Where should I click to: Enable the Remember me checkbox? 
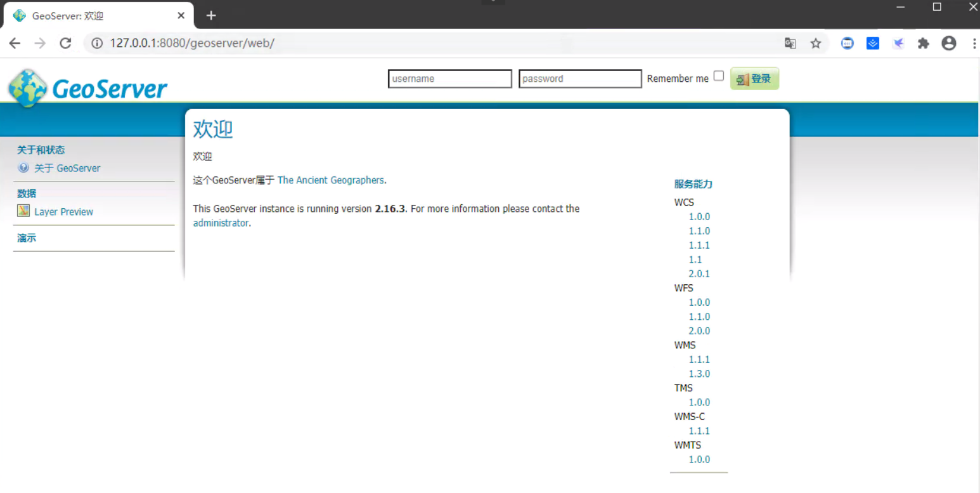[x=719, y=75]
